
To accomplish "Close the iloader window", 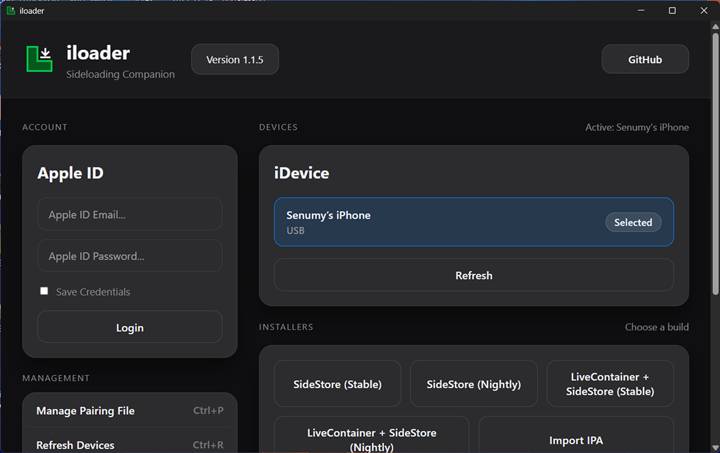I will [x=703, y=10].
